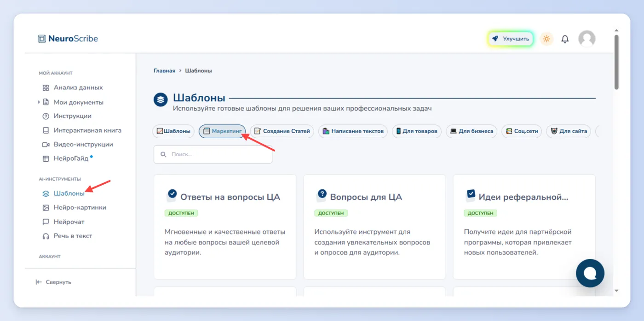Switch to Создание Статей tab
Screen dimensions: 644x321
click(282, 131)
